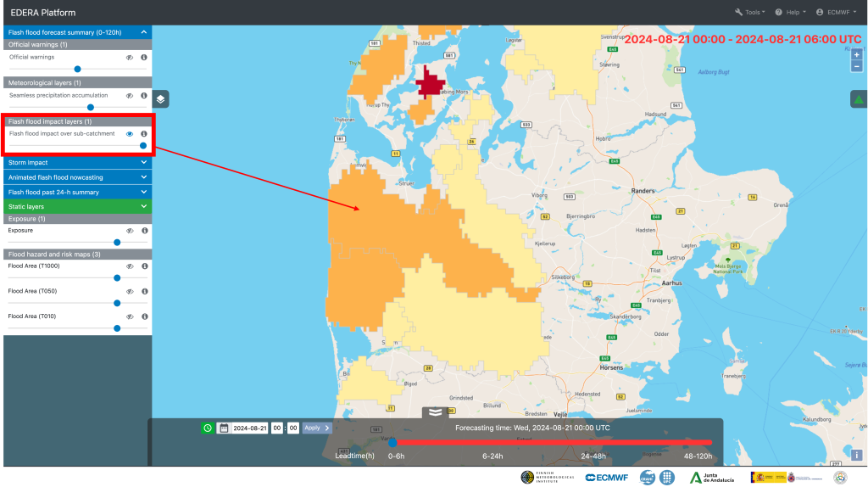Open the Help menu
Image resolution: width=868 pixels, height=487 pixels.
pyautogui.click(x=795, y=12)
